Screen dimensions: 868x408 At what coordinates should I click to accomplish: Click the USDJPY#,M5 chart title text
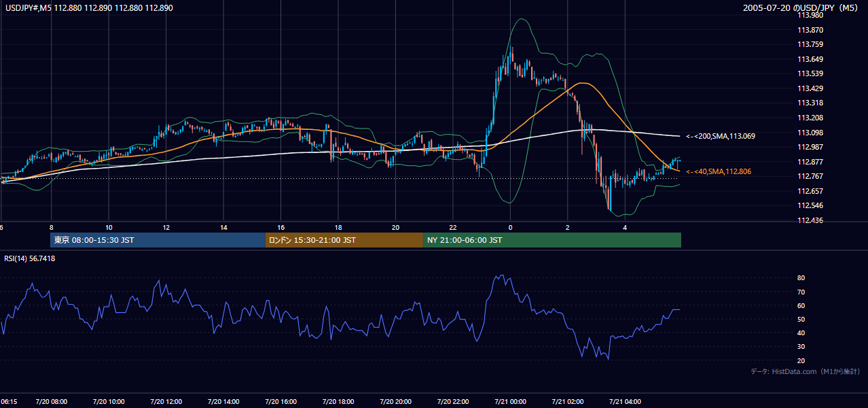pyautogui.click(x=88, y=7)
